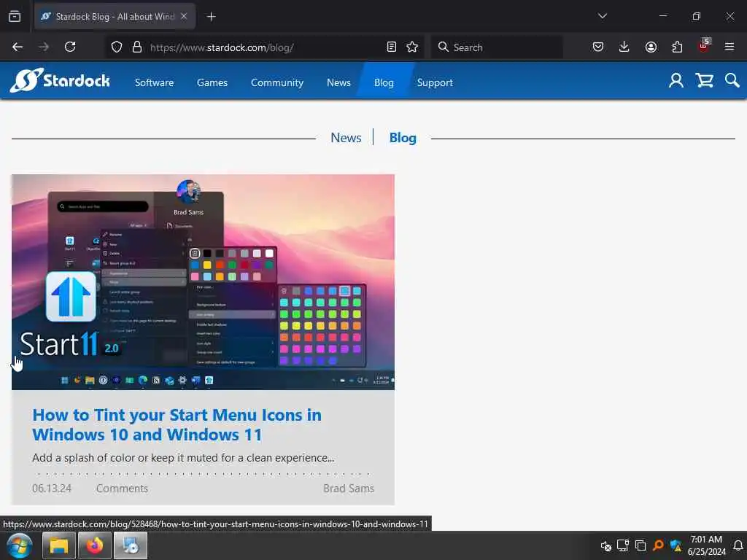The height and width of the screenshot is (560, 747).
Task: Open tracking protection shield icon
Action: [x=117, y=47]
